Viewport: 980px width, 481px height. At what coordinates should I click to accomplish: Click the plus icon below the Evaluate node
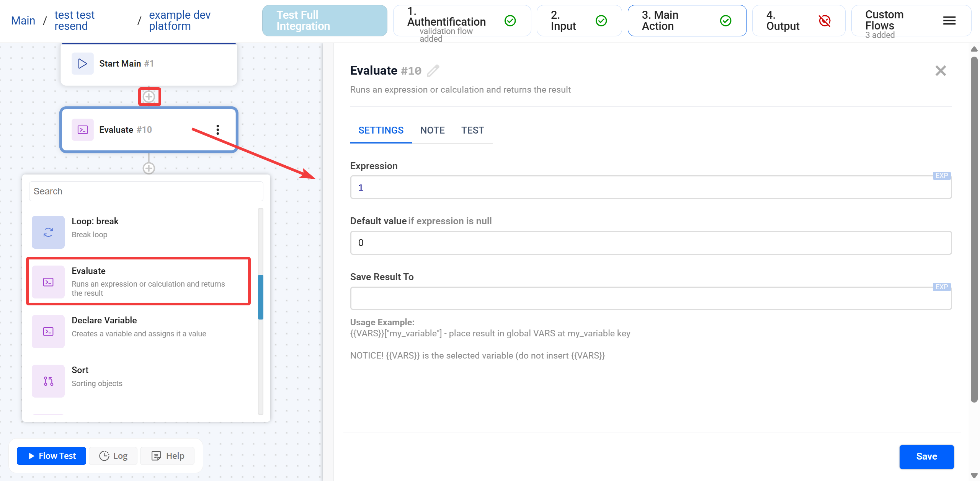pyautogui.click(x=149, y=168)
